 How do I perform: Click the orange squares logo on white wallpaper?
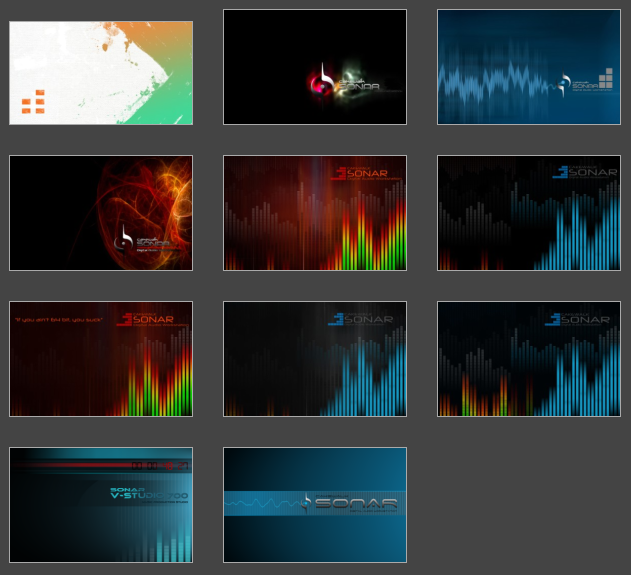(x=33, y=101)
